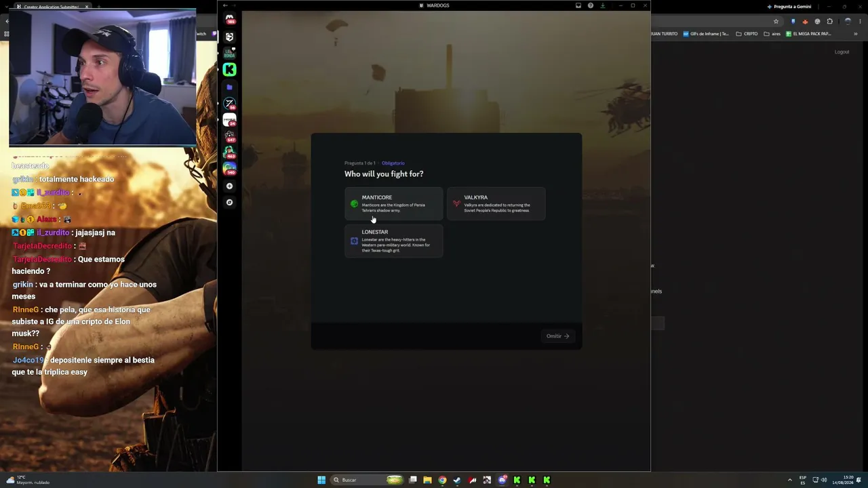Click the green Discord update download icon
Viewport: 868px width, 488px height.
[x=603, y=5]
